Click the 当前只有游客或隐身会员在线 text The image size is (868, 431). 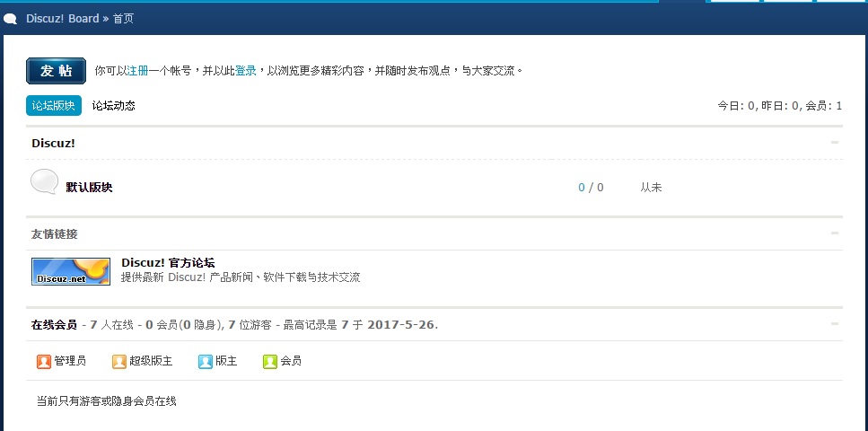pos(106,401)
